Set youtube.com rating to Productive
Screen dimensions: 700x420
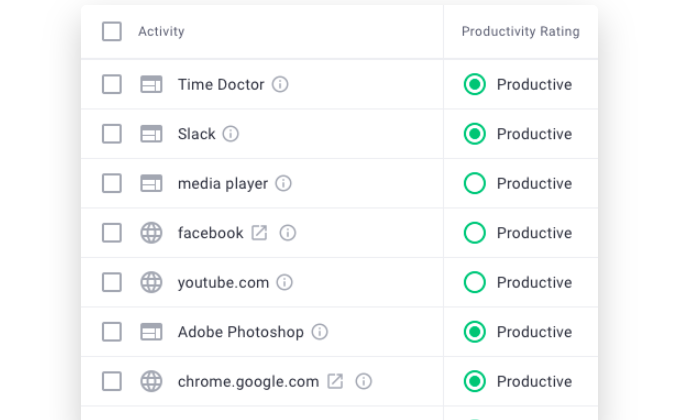click(475, 283)
